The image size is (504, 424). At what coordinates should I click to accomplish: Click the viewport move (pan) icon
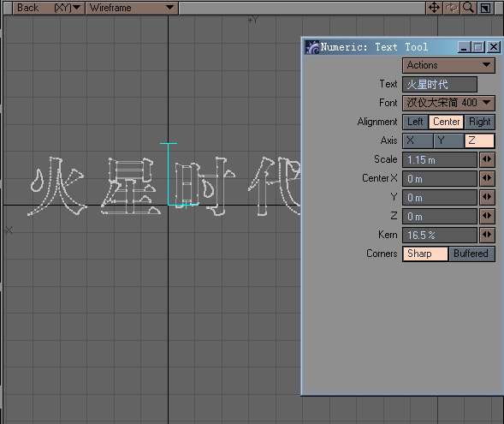[x=434, y=8]
